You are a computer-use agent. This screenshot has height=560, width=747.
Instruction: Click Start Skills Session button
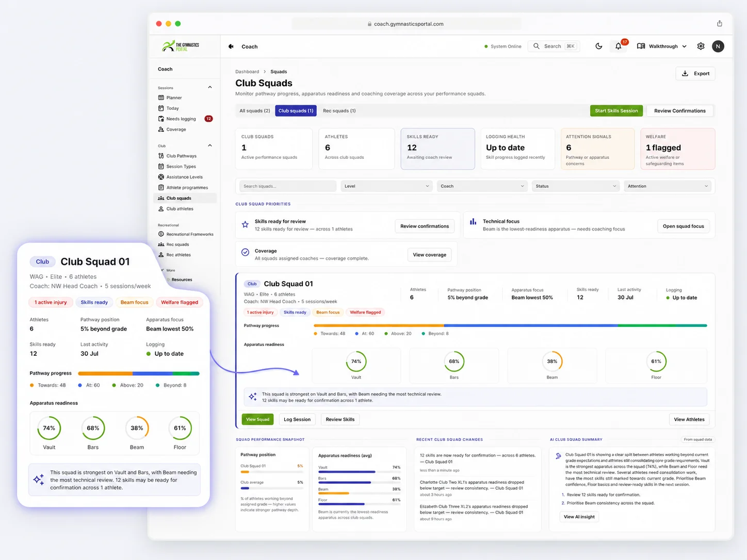click(x=616, y=111)
